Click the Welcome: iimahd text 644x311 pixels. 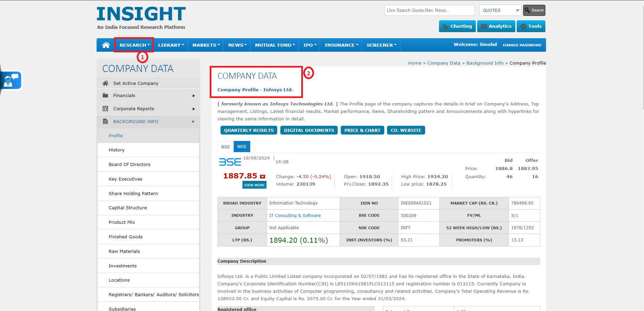475,45
